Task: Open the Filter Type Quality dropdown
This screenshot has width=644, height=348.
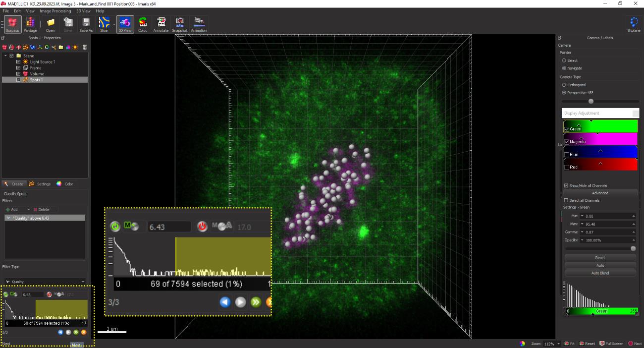Action: [x=45, y=282]
